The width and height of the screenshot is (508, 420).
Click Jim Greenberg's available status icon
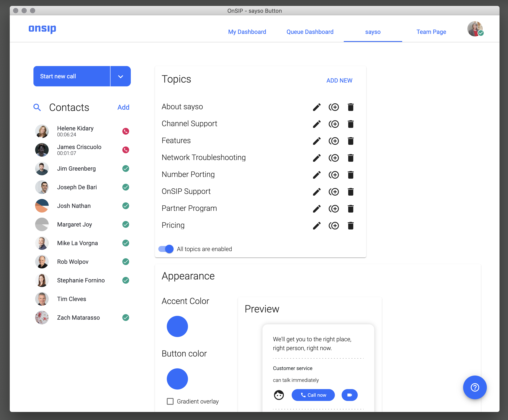coord(126,168)
